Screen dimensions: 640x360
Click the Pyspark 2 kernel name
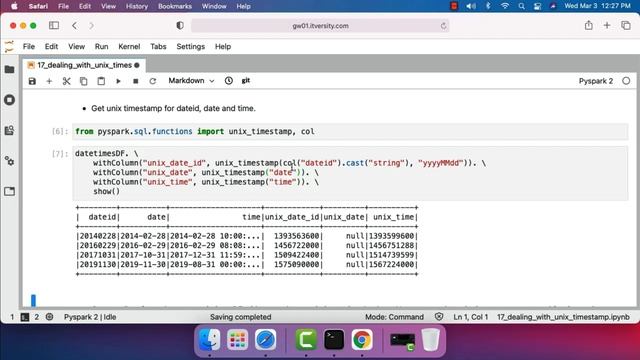point(596,81)
